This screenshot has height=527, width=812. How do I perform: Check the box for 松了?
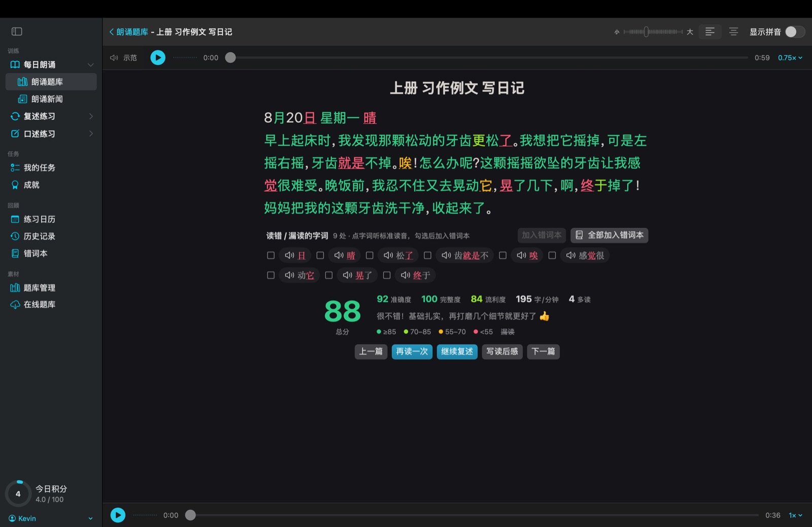(x=369, y=256)
